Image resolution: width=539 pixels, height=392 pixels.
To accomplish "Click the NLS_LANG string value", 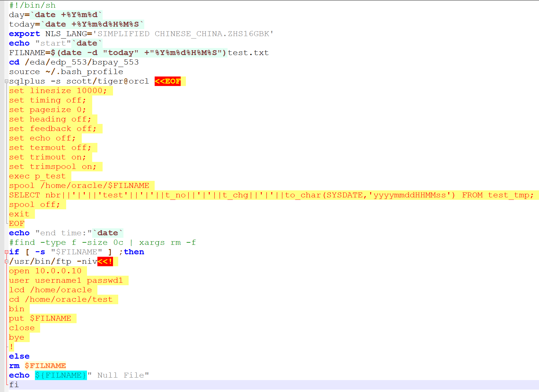I will [183, 34].
